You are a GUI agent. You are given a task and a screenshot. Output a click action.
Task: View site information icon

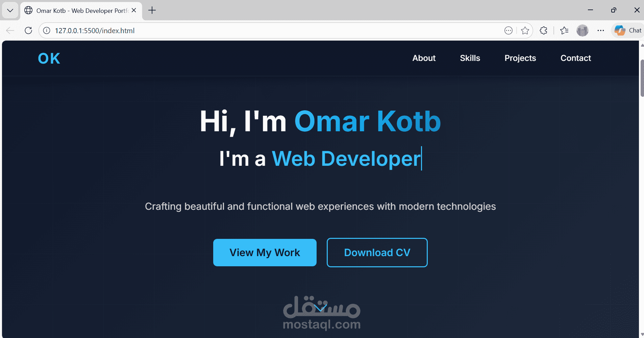tap(47, 30)
